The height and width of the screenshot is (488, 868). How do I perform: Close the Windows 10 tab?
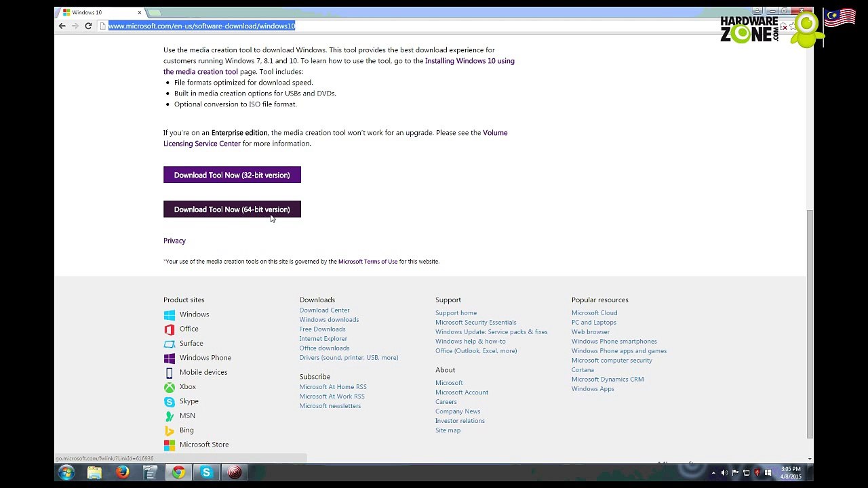coord(140,12)
